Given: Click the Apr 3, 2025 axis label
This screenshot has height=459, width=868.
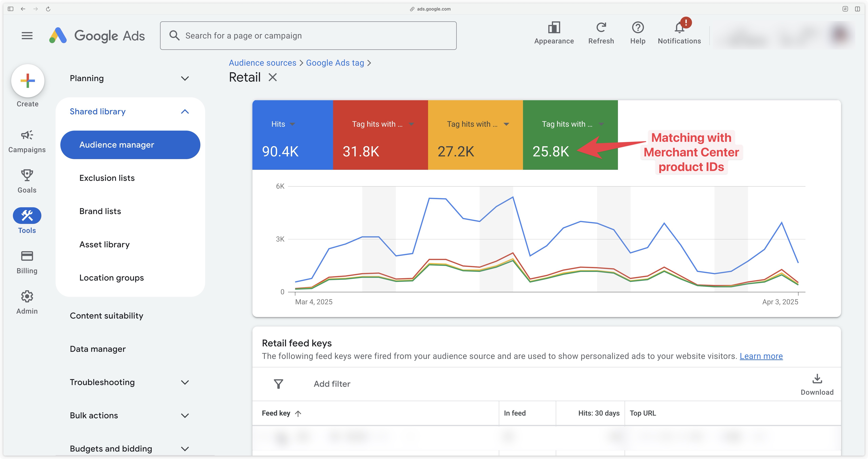Looking at the screenshot, I should pos(780,302).
